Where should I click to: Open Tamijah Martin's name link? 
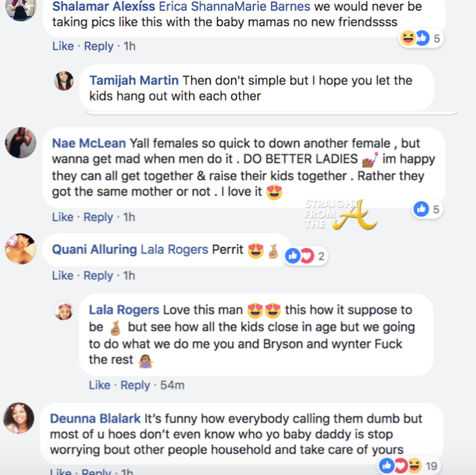point(134,80)
